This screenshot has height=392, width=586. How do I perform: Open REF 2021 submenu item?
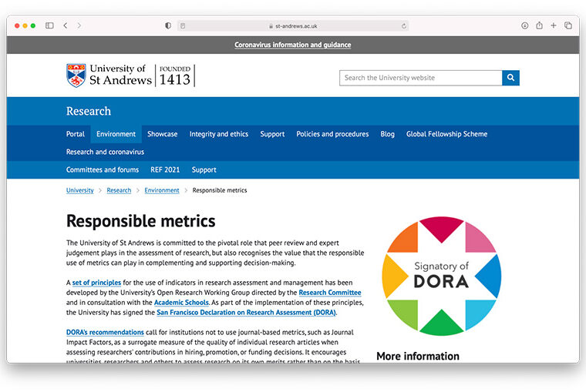(x=165, y=170)
